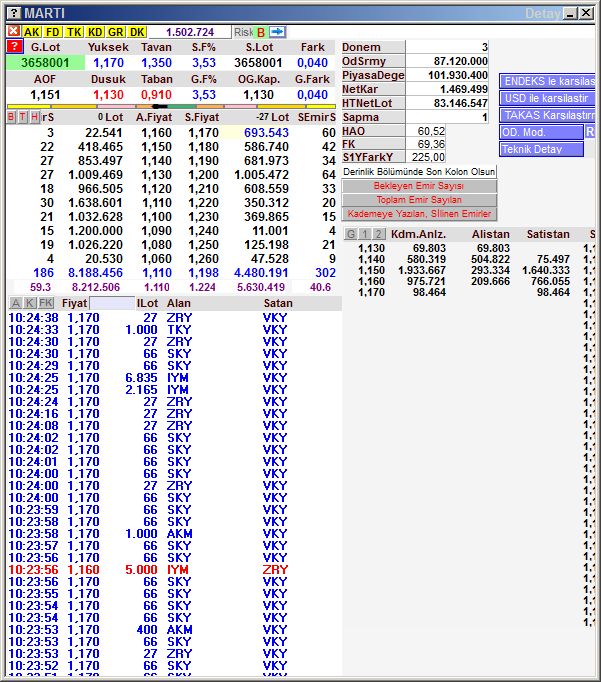Click the Alistan value 504.822

point(491,259)
